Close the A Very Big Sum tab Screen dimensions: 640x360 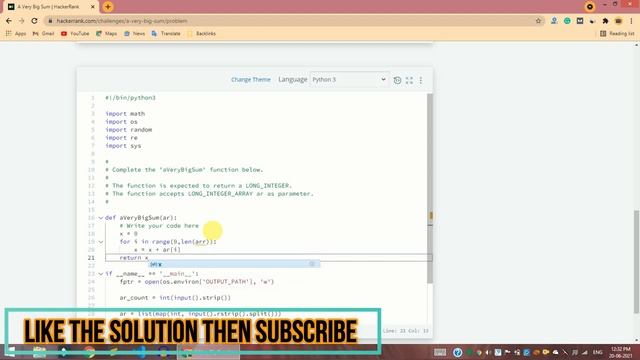93,7
